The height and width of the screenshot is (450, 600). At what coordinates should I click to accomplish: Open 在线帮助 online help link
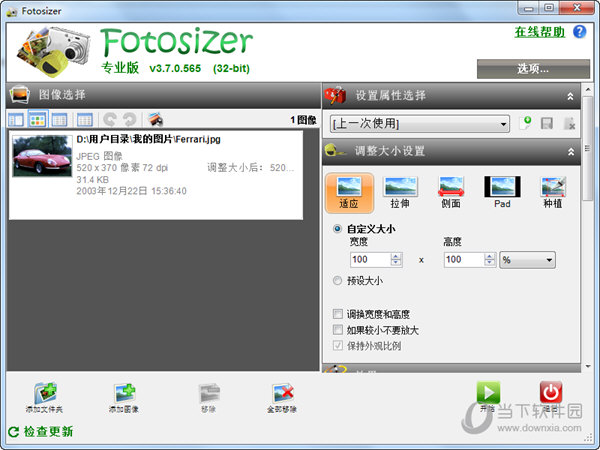click(x=539, y=32)
